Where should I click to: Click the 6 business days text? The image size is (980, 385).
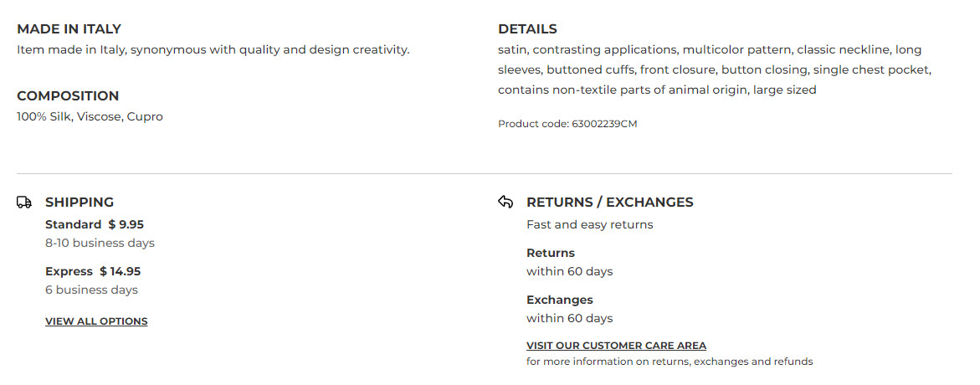point(91,290)
